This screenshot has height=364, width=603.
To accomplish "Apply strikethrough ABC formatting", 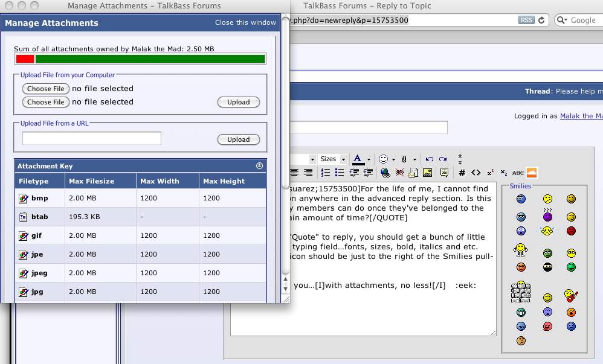I will (518, 173).
